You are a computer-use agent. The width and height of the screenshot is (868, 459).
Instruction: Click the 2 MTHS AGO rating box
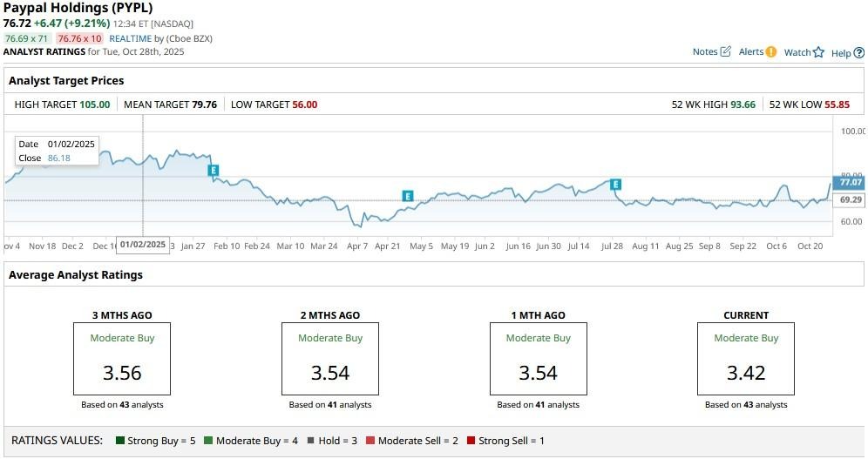pos(330,358)
